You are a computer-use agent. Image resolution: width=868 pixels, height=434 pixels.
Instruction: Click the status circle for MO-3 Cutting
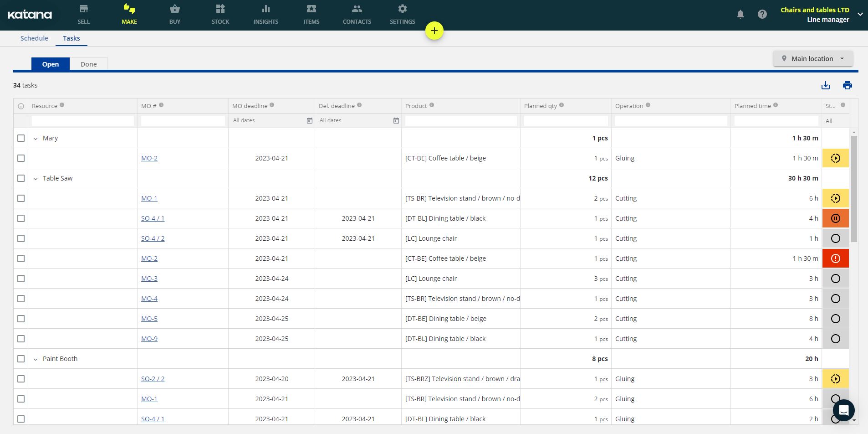[836, 279]
